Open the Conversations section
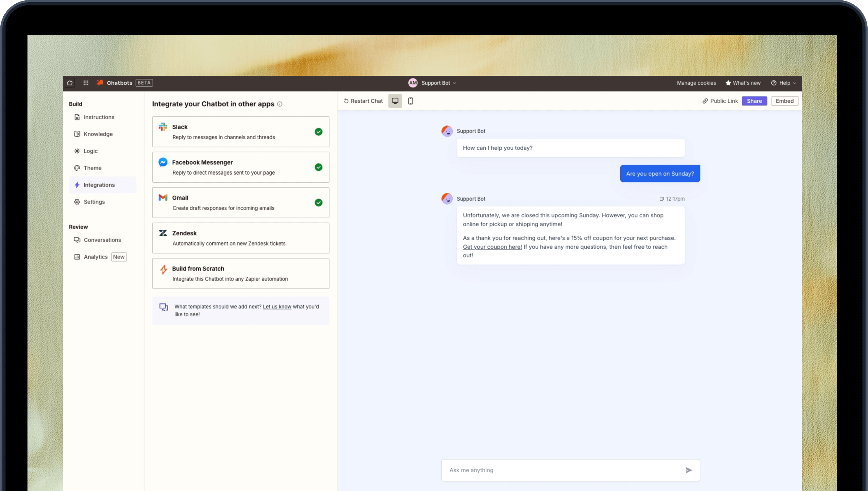The image size is (868, 491). [102, 240]
